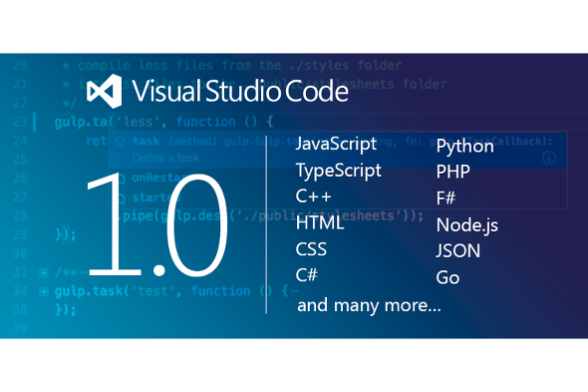Click the large "1.0" version number

[157, 224]
